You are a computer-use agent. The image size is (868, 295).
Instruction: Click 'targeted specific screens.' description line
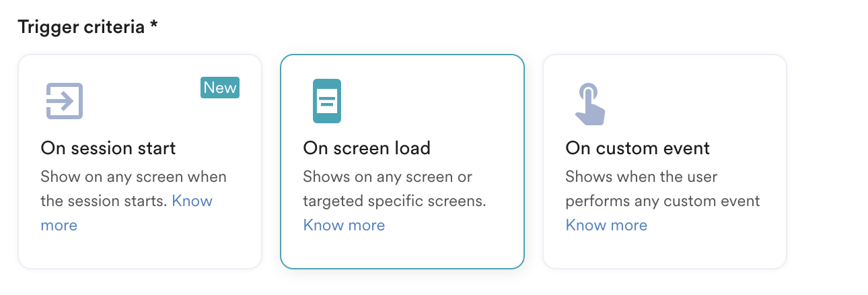394,201
